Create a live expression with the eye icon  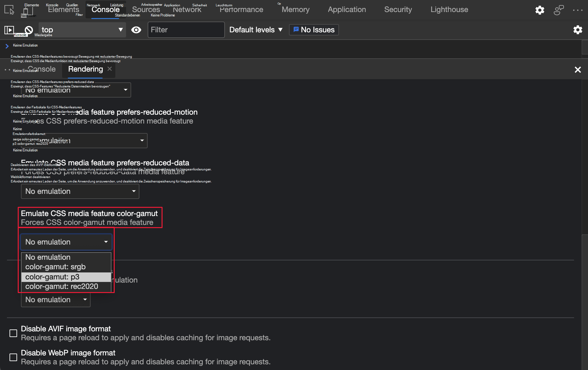(136, 30)
